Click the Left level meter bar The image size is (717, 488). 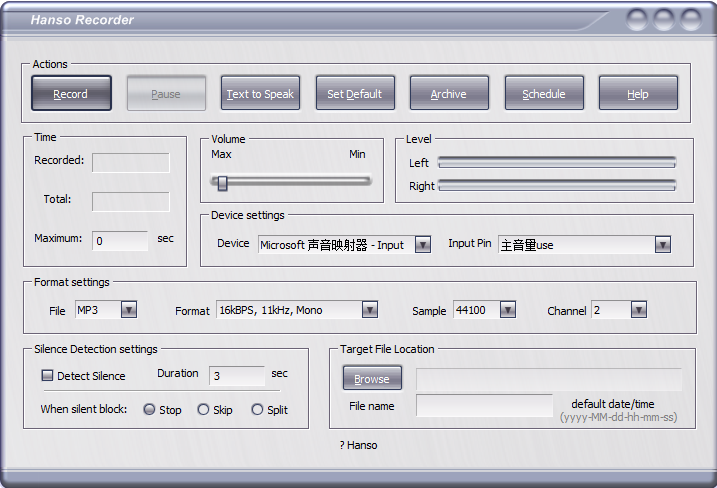pos(556,162)
